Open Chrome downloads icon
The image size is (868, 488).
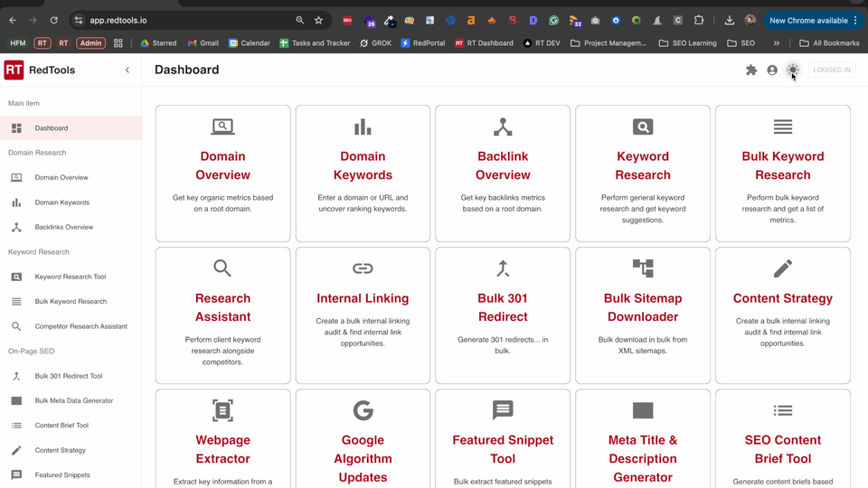coord(729,21)
